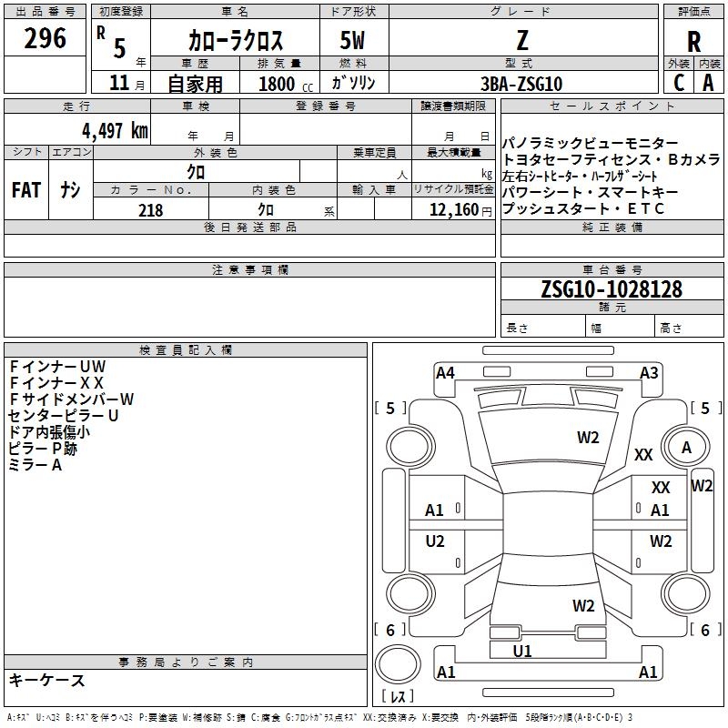Viewport: 728px width, 728px height.
Task: Select the color number 218
Action: point(151,210)
